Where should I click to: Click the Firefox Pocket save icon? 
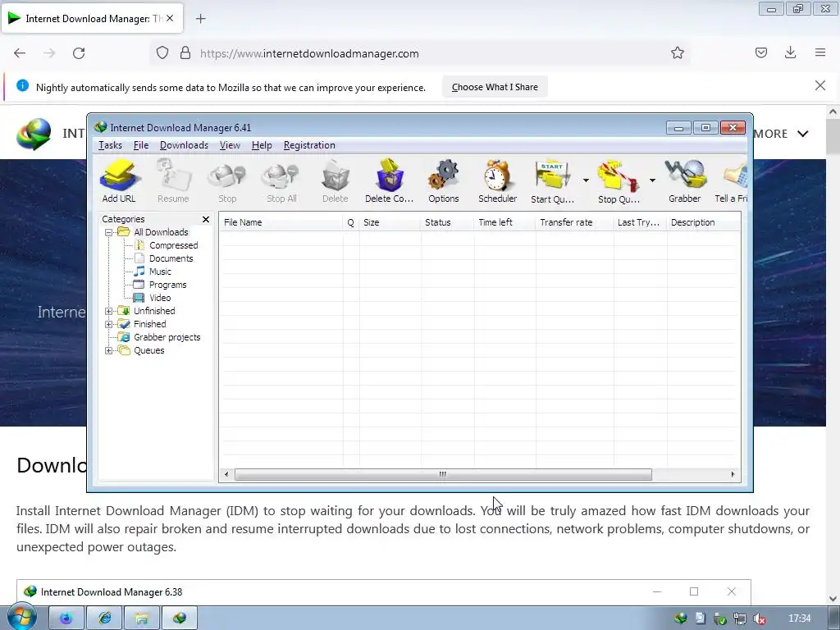(760, 52)
